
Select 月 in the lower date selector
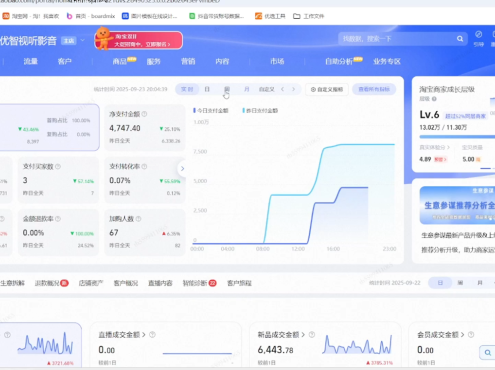click(480, 283)
